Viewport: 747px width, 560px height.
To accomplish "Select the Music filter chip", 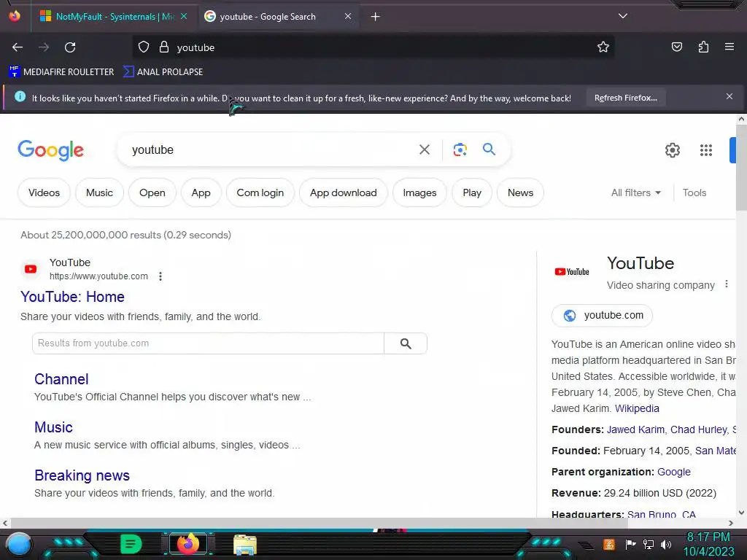I will pos(99,192).
